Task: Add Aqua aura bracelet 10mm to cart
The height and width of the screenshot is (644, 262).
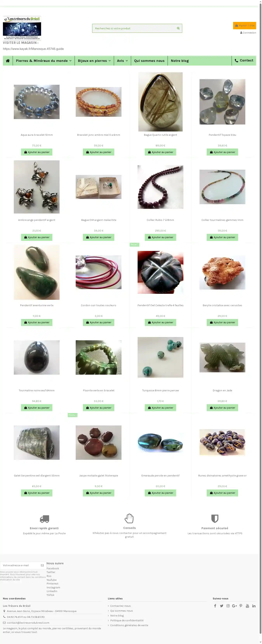Action: pos(36,152)
